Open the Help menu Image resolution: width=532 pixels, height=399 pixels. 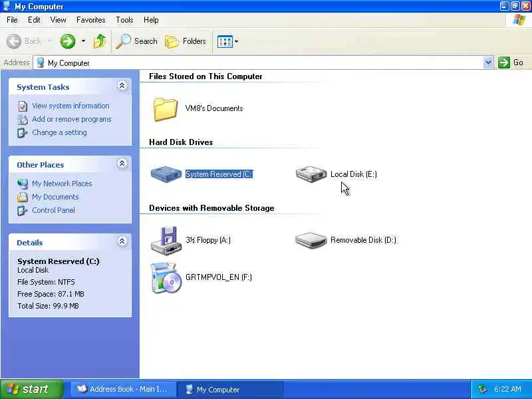click(x=151, y=20)
